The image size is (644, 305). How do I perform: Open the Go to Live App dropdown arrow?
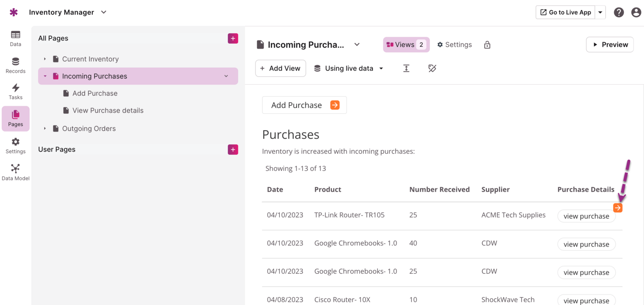click(600, 12)
